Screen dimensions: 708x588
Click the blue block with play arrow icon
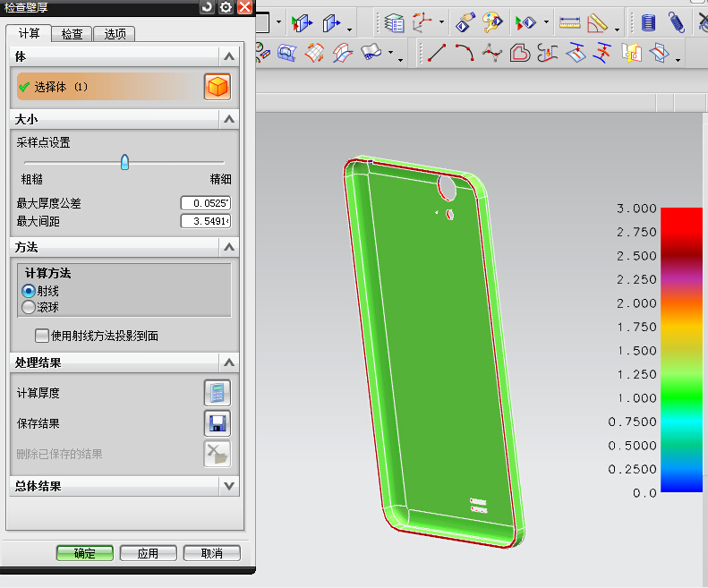click(x=302, y=22)
